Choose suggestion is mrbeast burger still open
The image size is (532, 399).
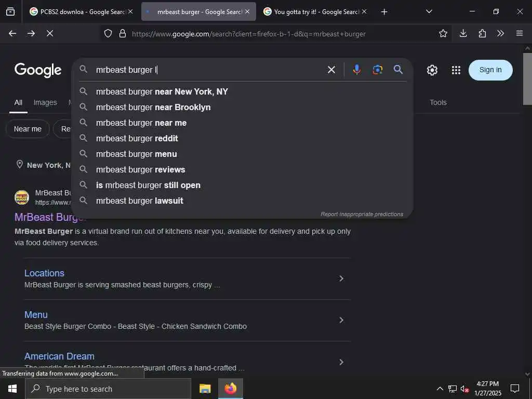pos(243,185)
